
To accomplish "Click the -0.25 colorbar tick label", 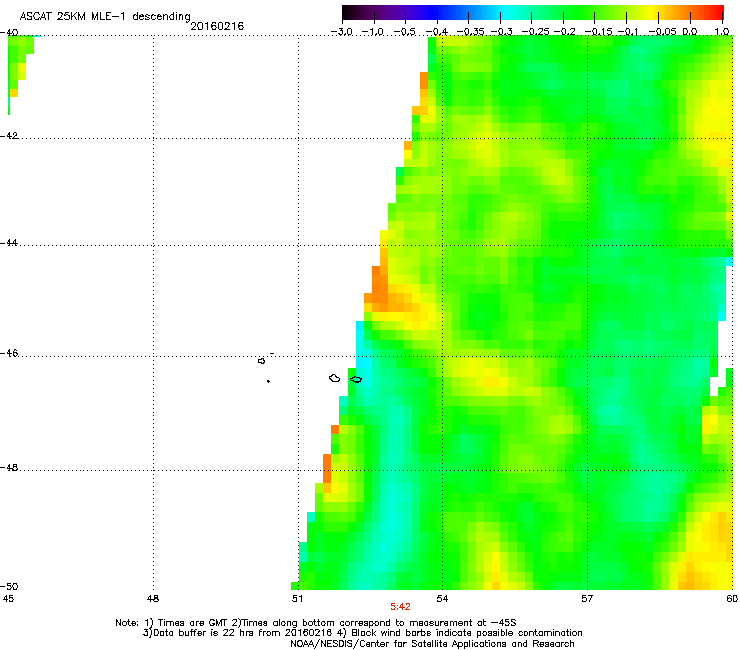I will coord(535,32).
